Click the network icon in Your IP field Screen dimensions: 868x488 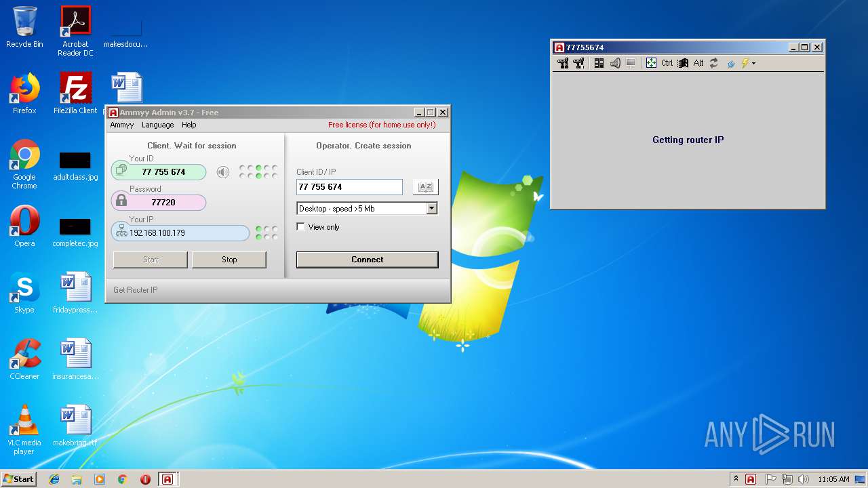[121, 232]
